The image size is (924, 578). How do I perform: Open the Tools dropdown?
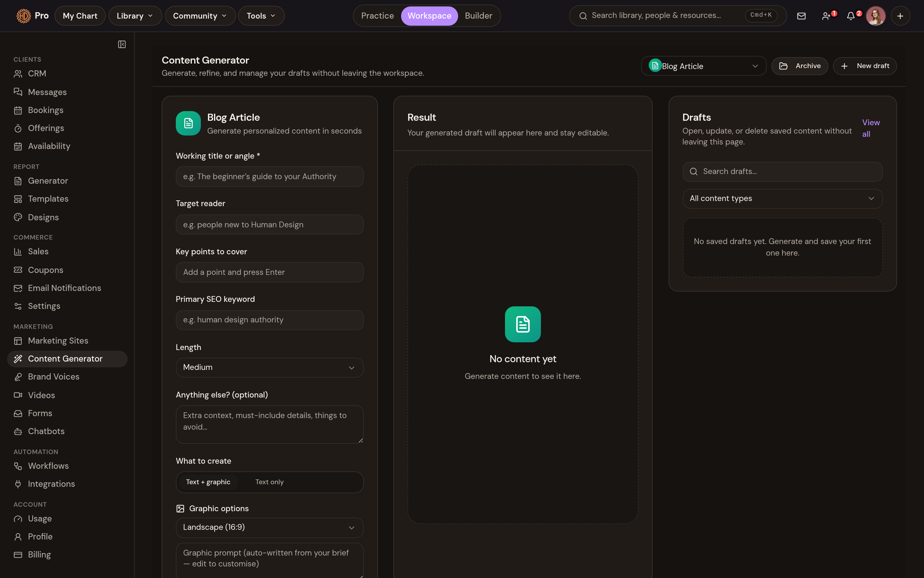point(261,16)
